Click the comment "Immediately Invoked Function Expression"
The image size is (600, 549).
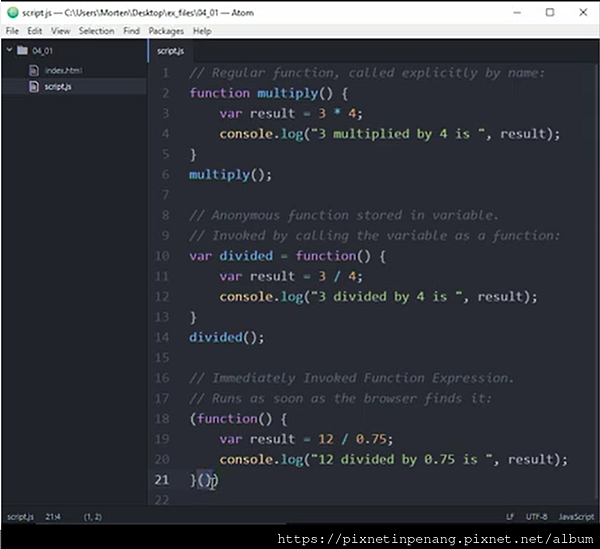click(362, 378)
